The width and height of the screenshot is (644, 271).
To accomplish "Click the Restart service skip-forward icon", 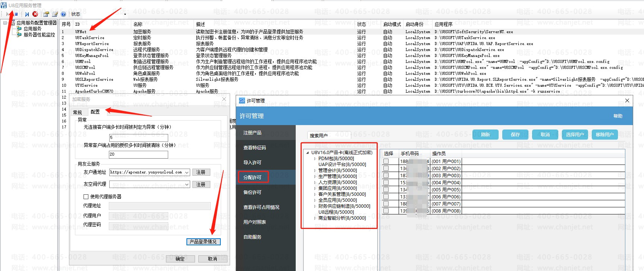I will 27,14.
